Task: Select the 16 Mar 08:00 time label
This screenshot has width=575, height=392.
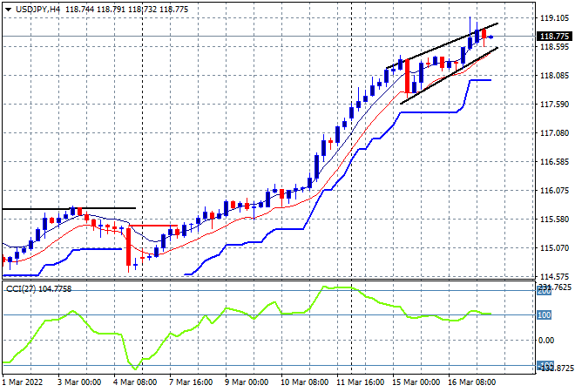Action: click(471, 382)
